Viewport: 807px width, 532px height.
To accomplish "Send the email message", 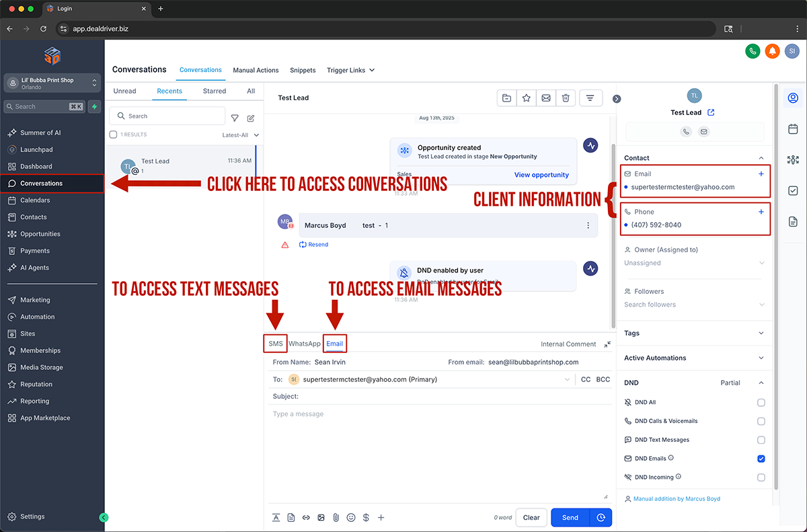I will 570,517.
